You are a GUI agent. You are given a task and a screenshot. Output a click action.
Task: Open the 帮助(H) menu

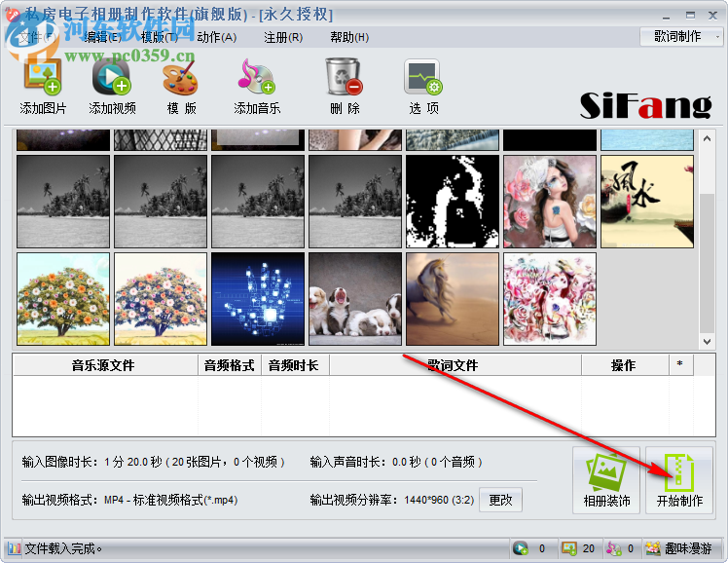(349, 37)
